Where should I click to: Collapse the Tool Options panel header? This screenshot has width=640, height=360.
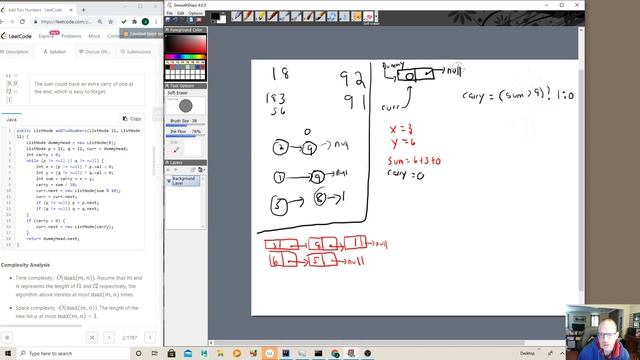[186, 86]
